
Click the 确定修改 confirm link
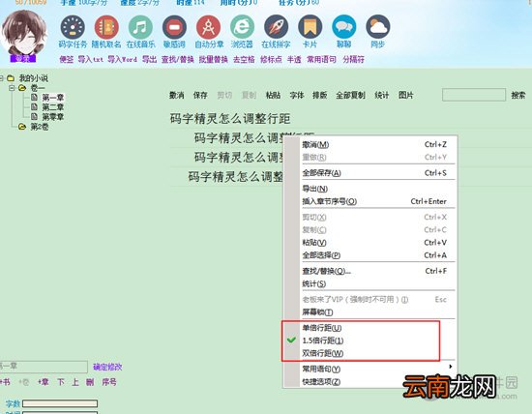pos(107,367)
